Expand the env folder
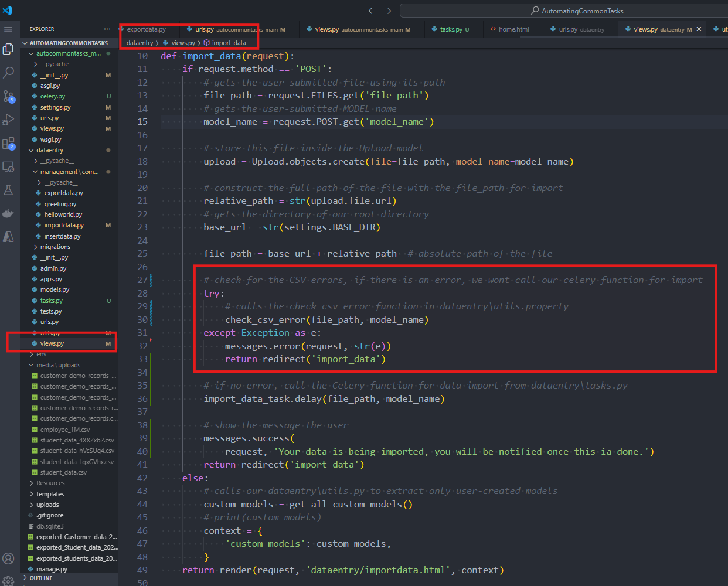This screenshot has width=728, height=586. click(69, 354)
